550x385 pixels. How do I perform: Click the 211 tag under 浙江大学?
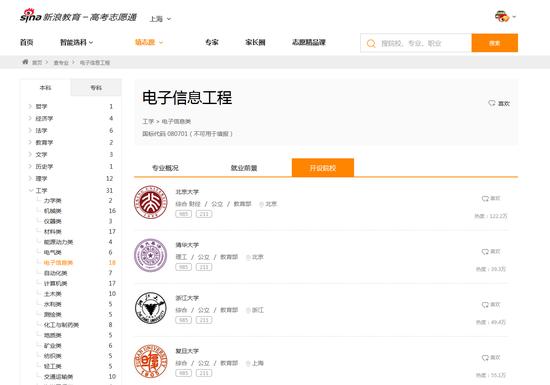(204, 320)
